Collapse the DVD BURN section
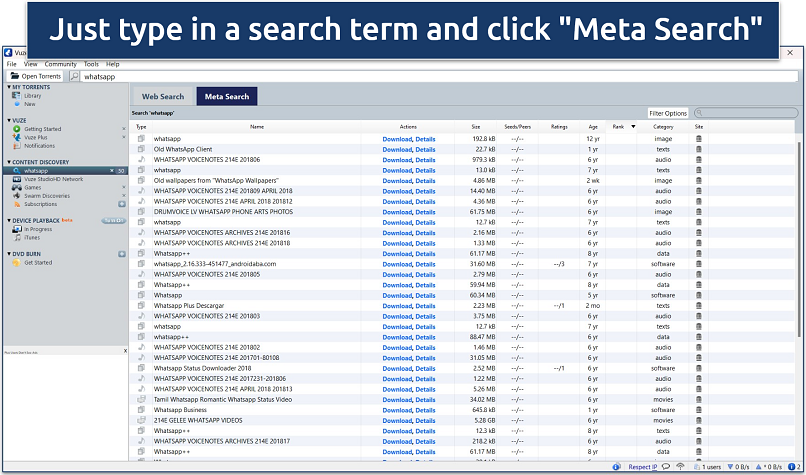Image resolution: width=806 pixels, height=475 pixels. (9, 254)
